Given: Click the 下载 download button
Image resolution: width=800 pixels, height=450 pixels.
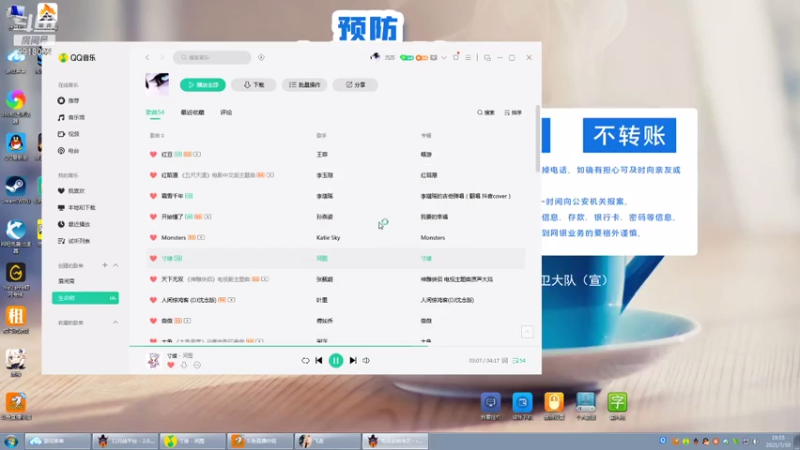Looking at the screenshot, I should pos(254,85).
